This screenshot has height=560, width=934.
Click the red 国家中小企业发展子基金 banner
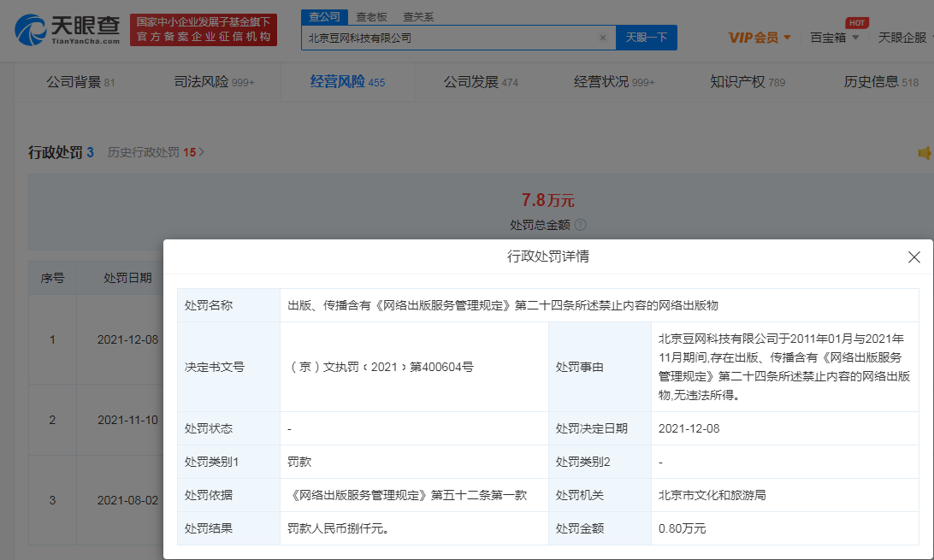pyautogui.click(x=204, y=30)
